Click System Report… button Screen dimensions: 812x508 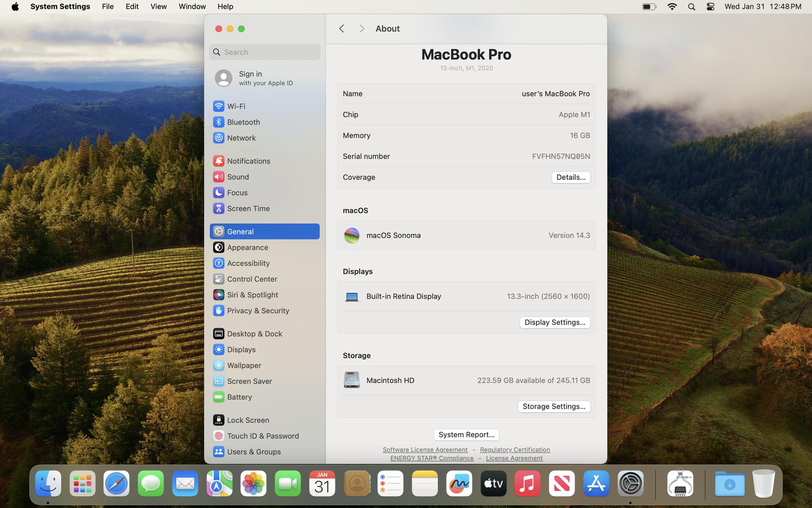[466, 435]
